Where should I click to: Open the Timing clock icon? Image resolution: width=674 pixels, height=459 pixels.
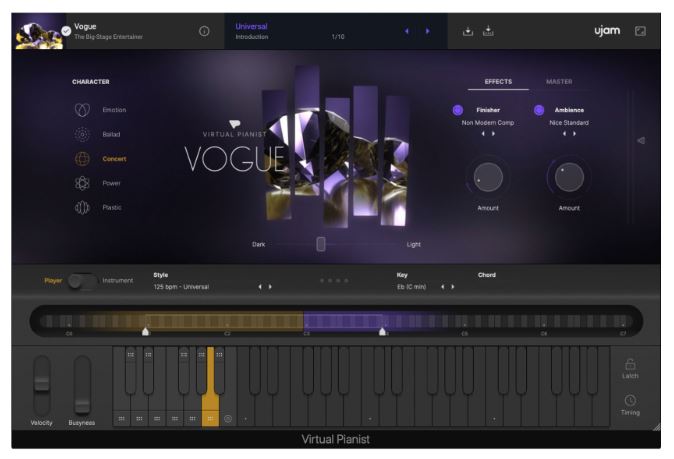click(x=630, y=401)
